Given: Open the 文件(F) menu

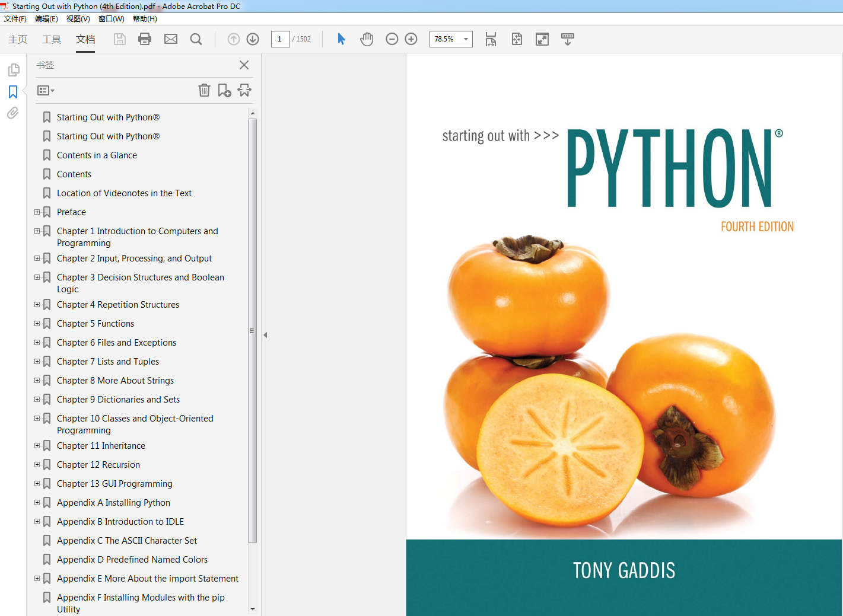Looking at the screenshot, I should 15,19.
